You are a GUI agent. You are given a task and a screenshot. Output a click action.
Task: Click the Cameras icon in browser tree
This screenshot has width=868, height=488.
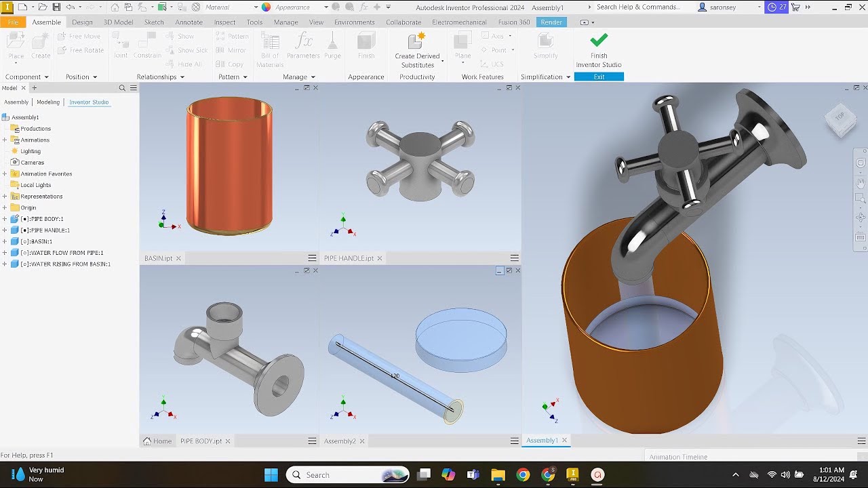pos(14,163)
